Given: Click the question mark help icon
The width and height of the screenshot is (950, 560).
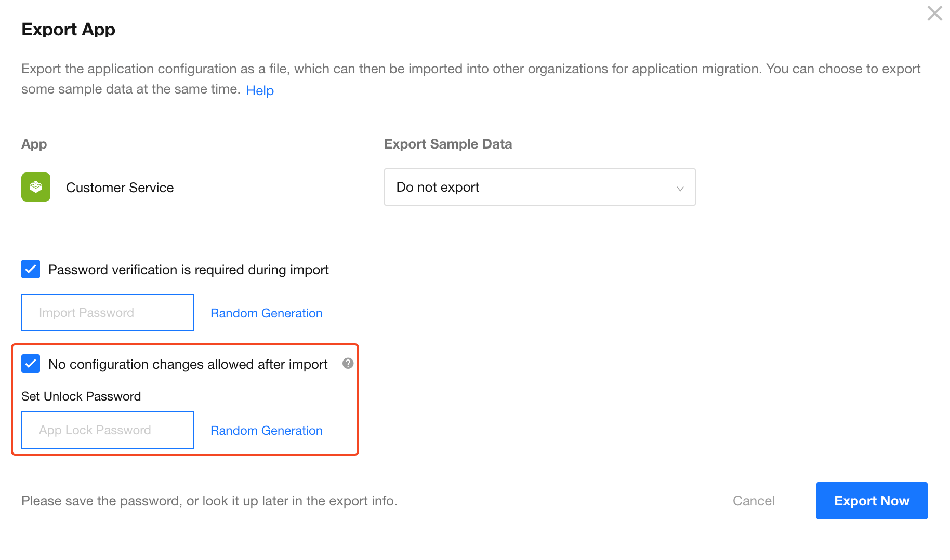Looking at the screenshot, I should (x=348, y=364).
